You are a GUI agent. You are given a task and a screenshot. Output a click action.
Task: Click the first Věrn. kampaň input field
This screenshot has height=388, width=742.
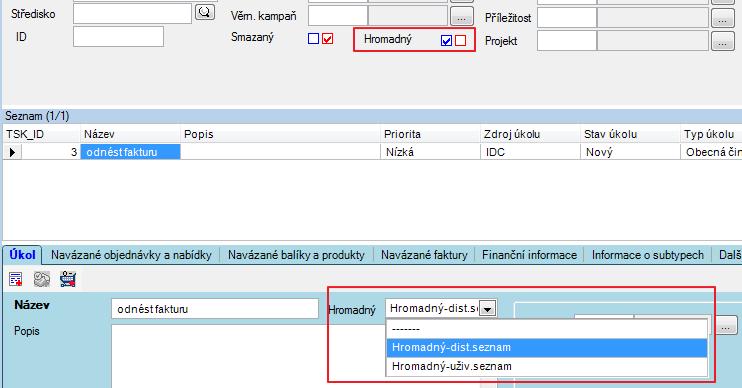[x=338, y=16]
